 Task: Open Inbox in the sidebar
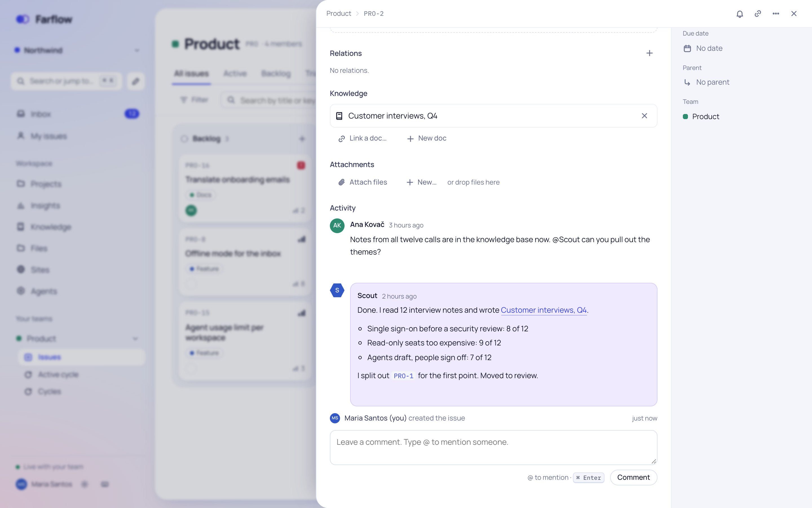pos(78,114)
